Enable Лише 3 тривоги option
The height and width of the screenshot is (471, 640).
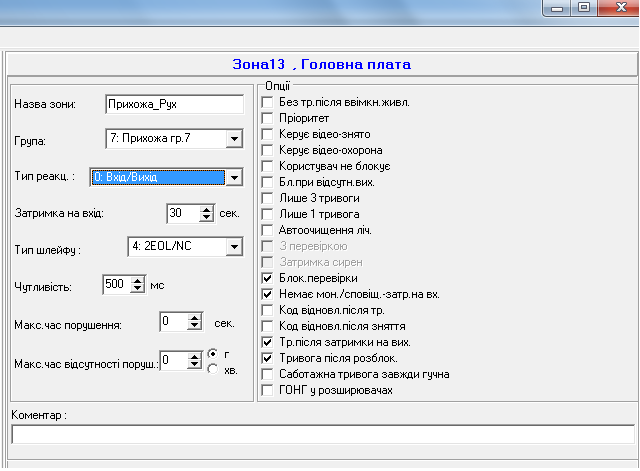coord(267,198)
